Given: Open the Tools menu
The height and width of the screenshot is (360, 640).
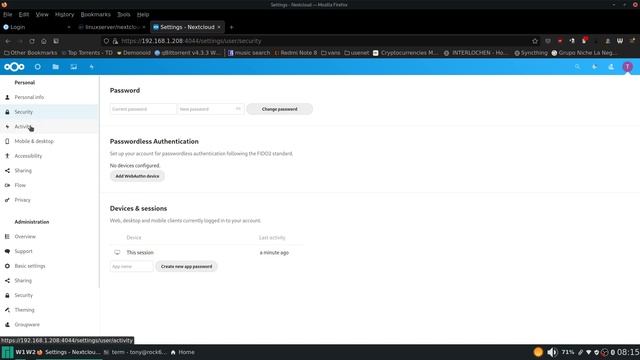Looking at the screenshot, I should [x=124, y=14].
